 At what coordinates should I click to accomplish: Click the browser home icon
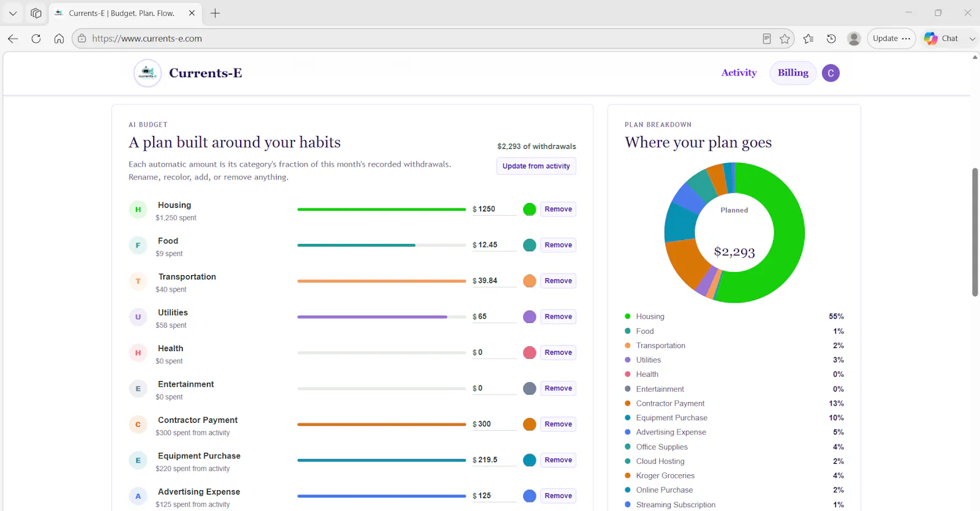(x=59, y=39)
